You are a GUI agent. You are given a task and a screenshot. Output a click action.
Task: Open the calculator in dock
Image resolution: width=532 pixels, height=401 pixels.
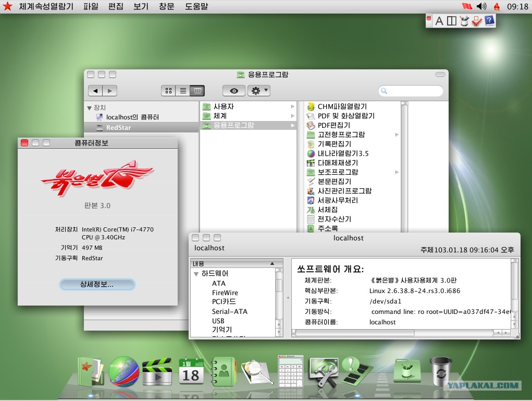(290, 371)
